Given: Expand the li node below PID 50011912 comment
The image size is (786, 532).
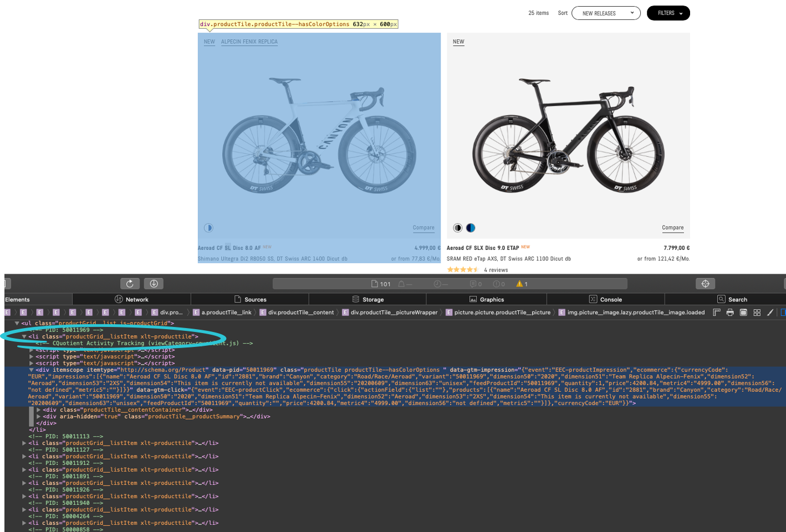Looking at the screenshot, I should (24, 469).
